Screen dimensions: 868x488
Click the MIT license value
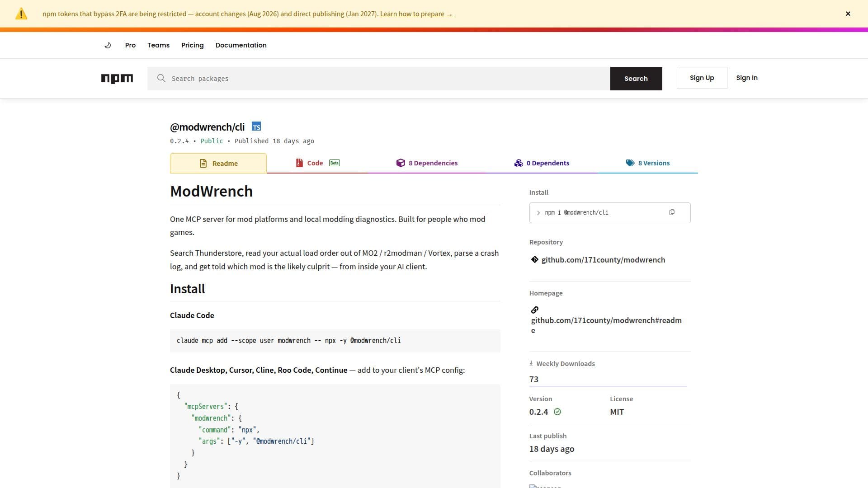617,412
